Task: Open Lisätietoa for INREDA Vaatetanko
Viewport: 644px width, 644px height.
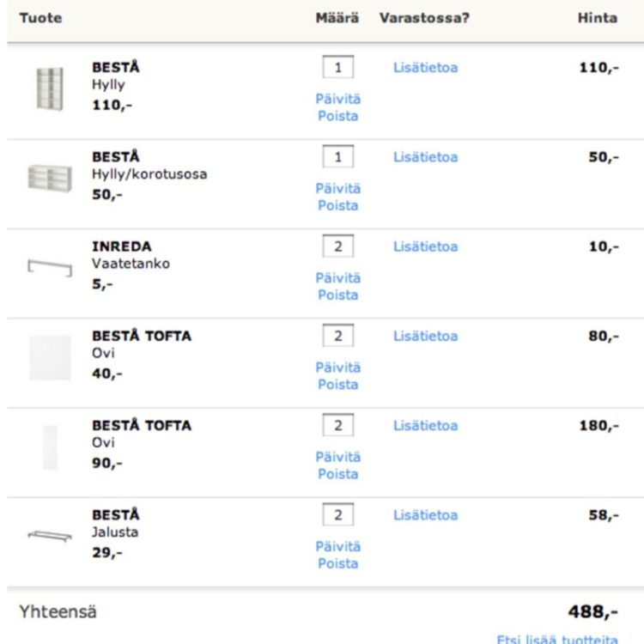Action: pos(426,246)
